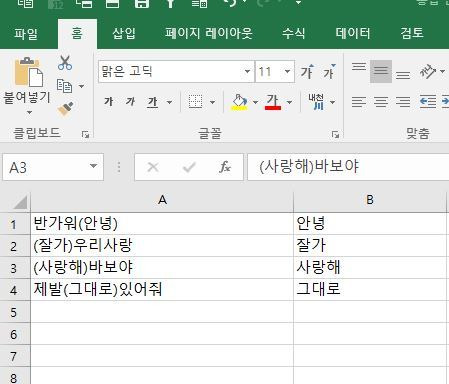The height and width of the screenshot is (384, 449).
Task: Open the 파일 (File) tab
Action: 26,33
